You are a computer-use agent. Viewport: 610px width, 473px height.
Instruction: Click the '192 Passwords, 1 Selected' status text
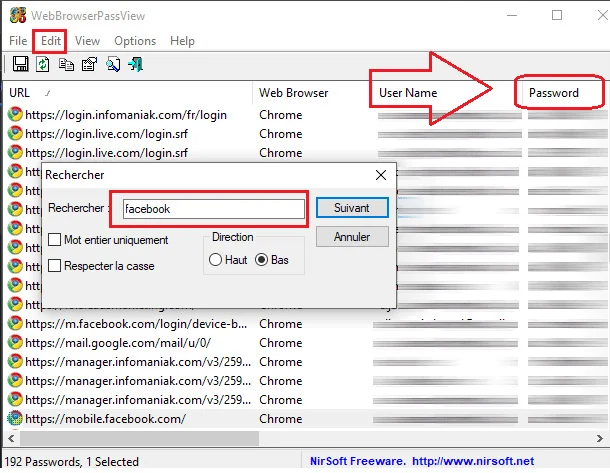pyautogui.click(x=72, y=461)
